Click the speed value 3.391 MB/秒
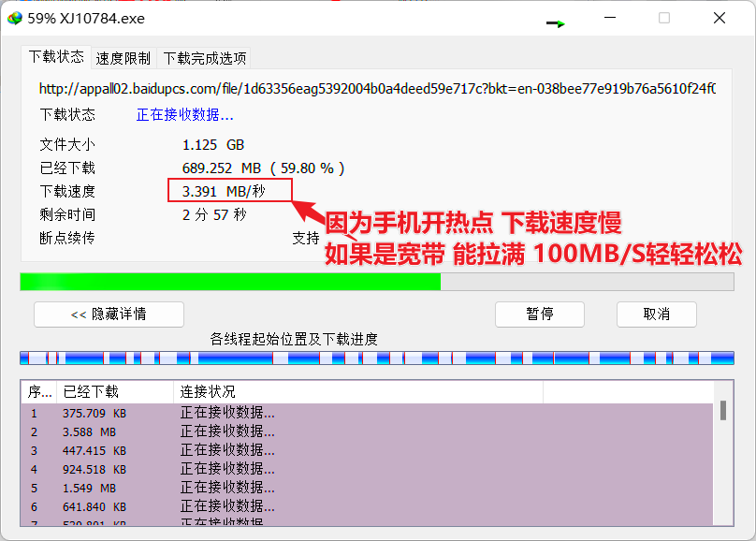The image size is (756, 541). point(224,192)
